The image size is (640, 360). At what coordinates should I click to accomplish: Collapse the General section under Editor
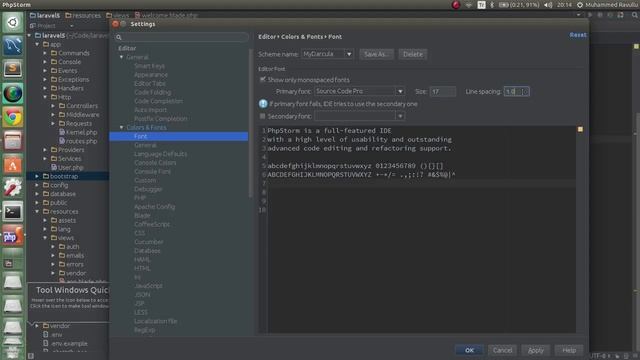pyautogui.click(x=121, y=57)
